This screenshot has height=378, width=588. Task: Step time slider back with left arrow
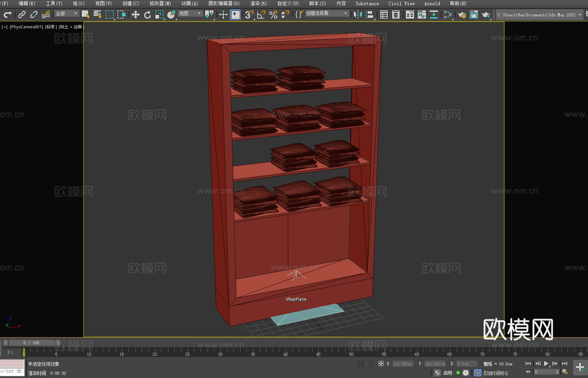tap(6, 343)
